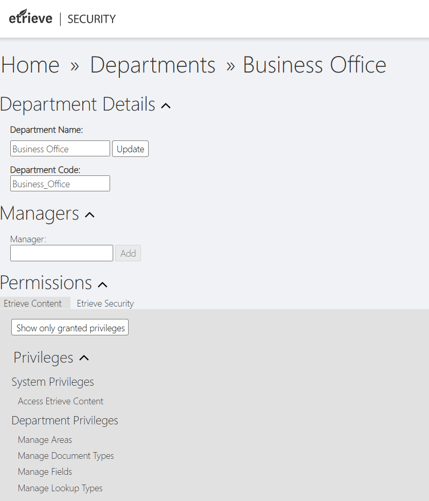Click the Manager input field
This screenshot has width=429, height=501.
pos(62,253)
